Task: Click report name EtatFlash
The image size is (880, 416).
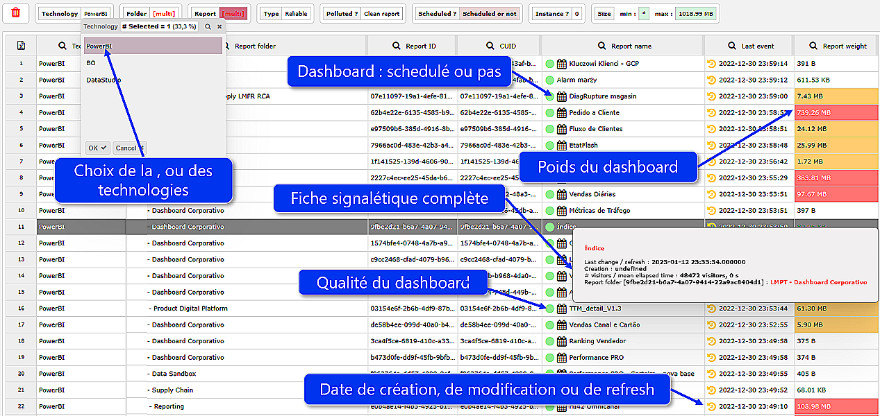Action: [583, 145]
